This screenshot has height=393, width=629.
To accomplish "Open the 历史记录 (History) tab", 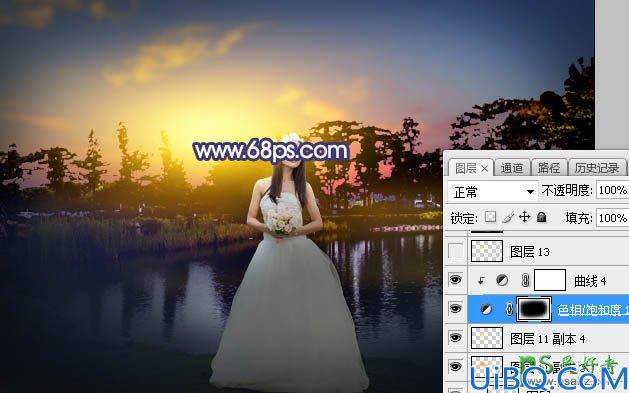I will point(597,168).
